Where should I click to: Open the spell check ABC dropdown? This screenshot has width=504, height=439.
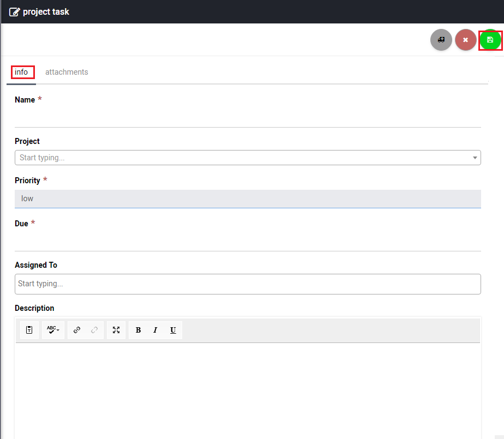(x=53, y=330)
